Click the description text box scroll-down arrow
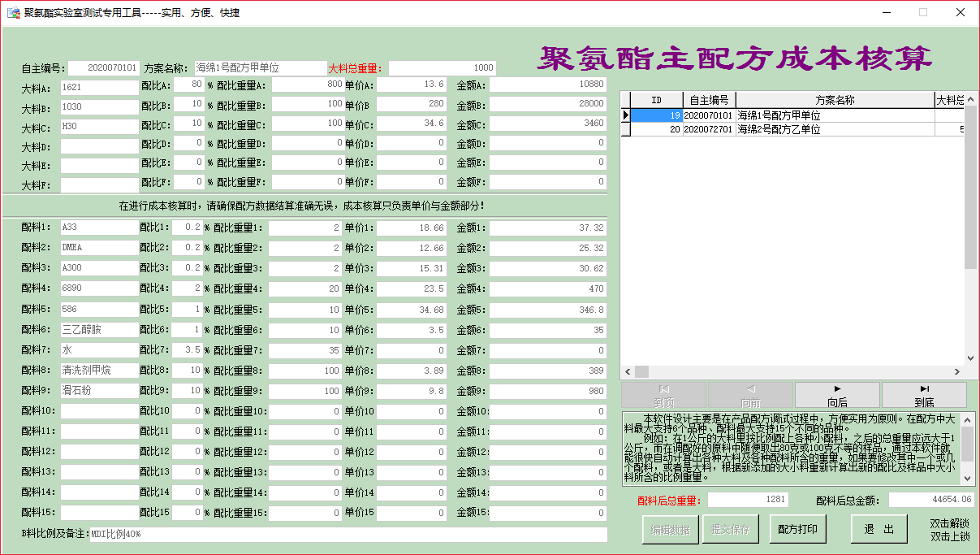This screenshot has width=980, height=555. click(x=968, y=479)
